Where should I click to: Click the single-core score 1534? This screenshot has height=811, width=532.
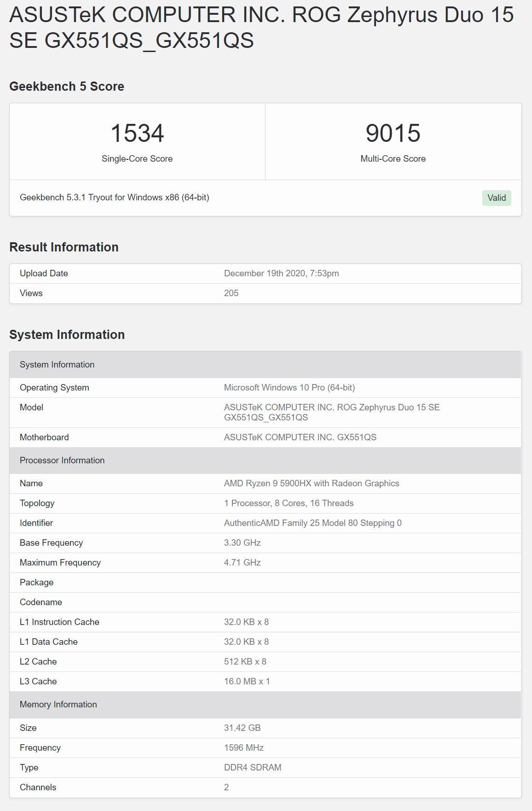pos(137,133)
